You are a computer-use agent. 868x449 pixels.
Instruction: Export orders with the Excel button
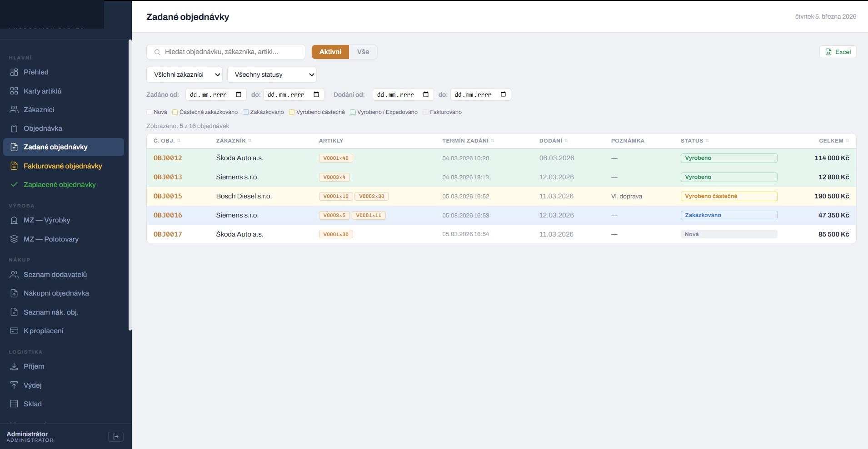(838, 52)
